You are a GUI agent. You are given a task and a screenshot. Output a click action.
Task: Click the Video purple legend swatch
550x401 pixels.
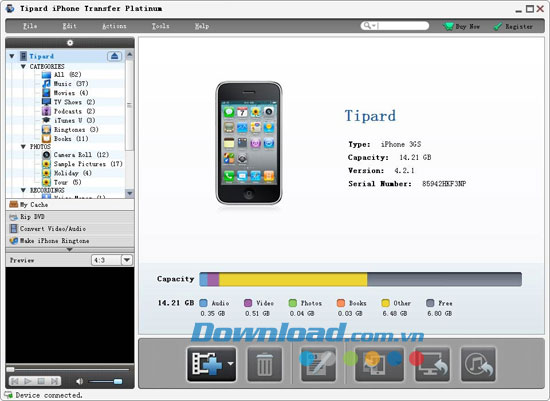pyautogui.click(x=248, y=303)
